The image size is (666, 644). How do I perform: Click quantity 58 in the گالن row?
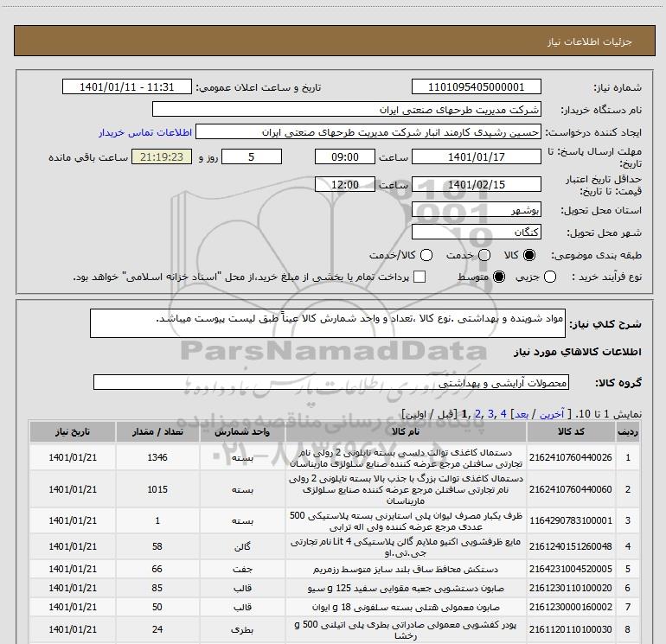(157, 546)
